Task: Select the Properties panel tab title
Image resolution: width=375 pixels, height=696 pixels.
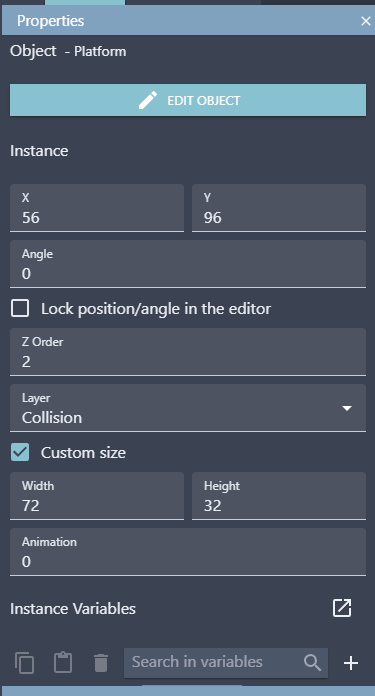Action: point(51,21)
